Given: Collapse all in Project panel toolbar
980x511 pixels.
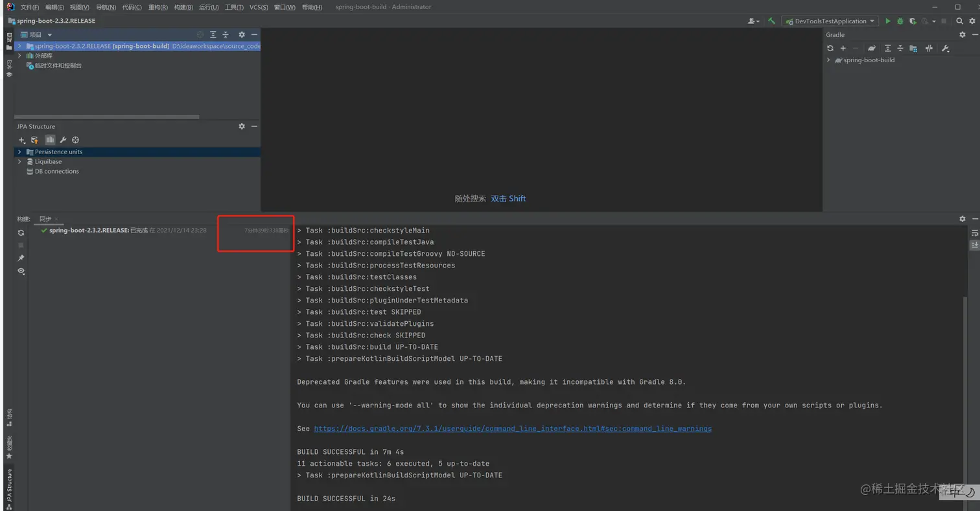Looking at the screenshot, I should click(226, 35).
